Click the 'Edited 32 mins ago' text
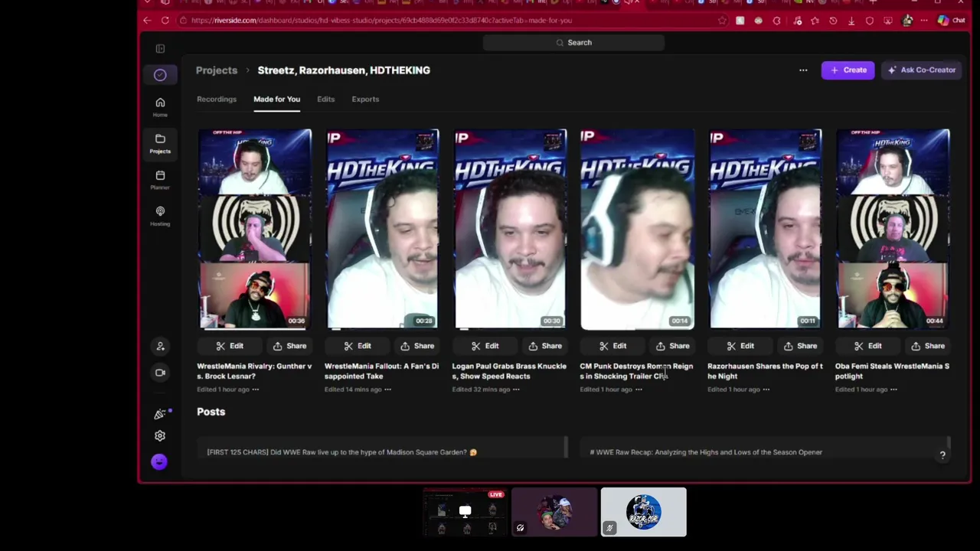The image size is (980, 551). point(481,390)
